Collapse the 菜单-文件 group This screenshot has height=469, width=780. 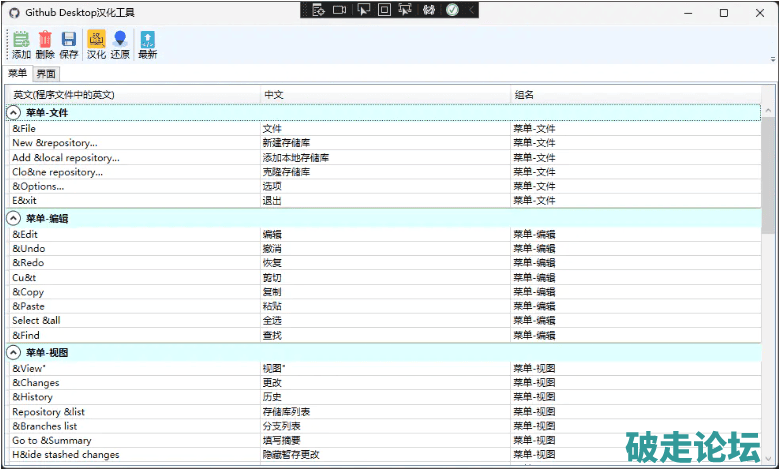pyautogui.click(x=14, y=113)
